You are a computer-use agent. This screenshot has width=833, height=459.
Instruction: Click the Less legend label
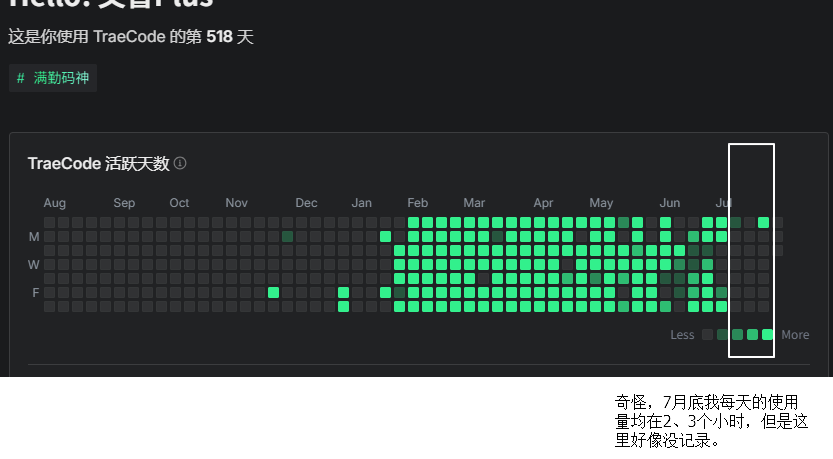click(682, 335)
